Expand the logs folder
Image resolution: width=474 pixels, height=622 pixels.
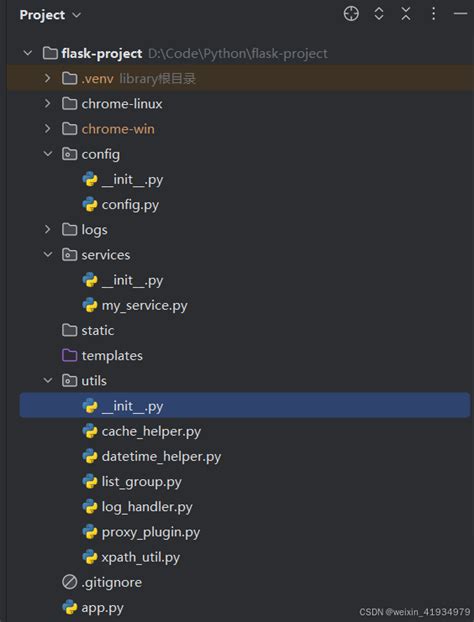click(x=47, y=229)
